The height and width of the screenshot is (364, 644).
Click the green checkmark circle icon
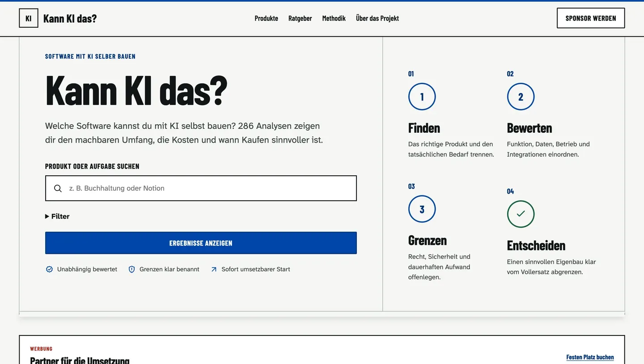(521, 214)
